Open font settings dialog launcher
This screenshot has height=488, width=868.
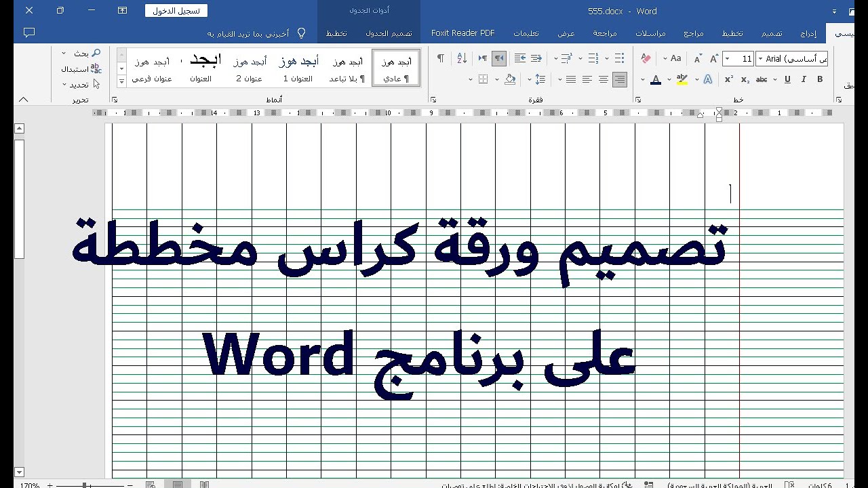pyautogui.click(x=639, y=100)
